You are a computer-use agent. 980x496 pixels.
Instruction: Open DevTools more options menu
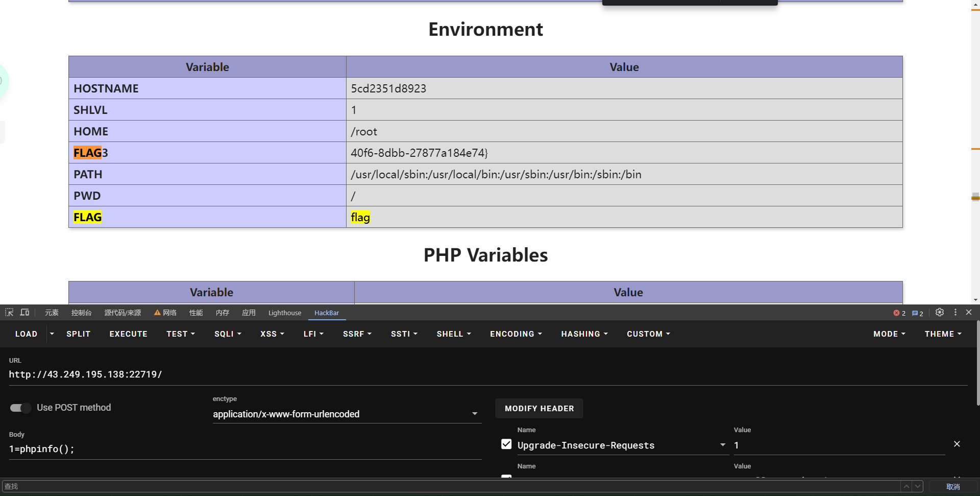[x=955, y=312]
